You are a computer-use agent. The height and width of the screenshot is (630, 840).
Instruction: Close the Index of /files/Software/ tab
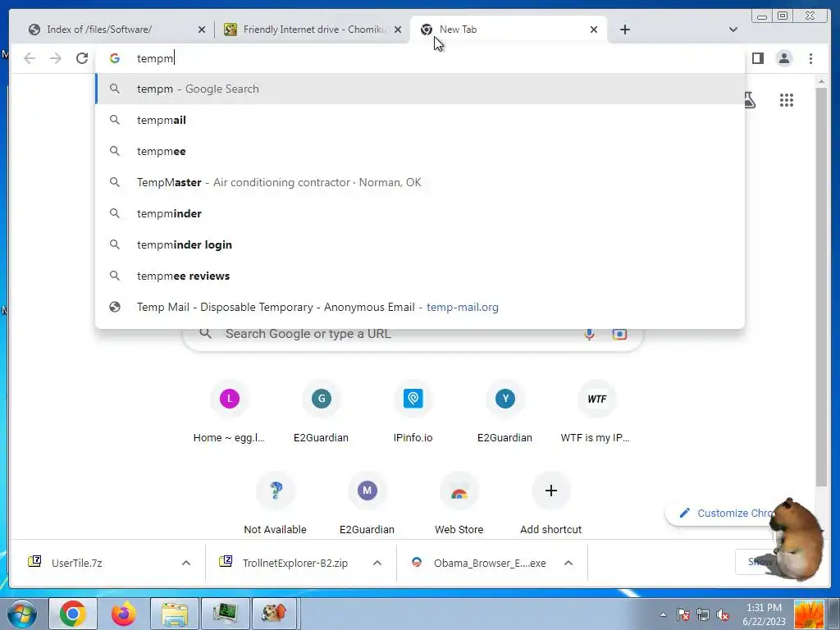[x=202, y=30]
